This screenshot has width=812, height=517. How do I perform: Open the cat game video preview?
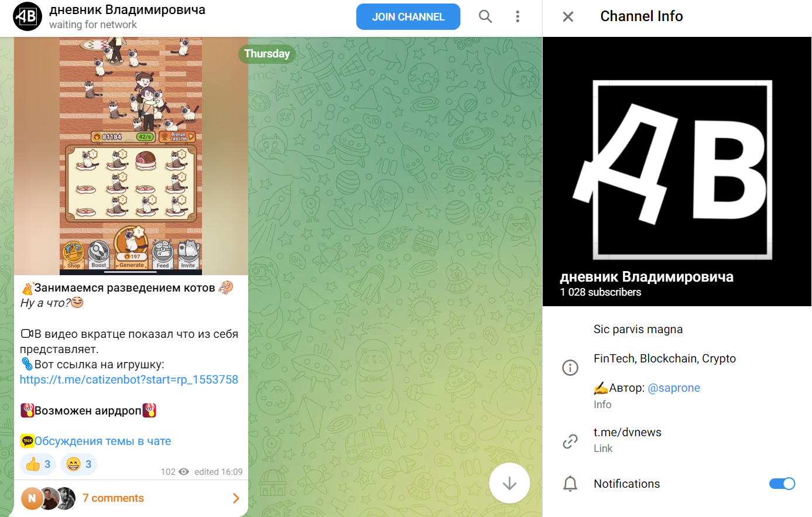coord(131,156)
